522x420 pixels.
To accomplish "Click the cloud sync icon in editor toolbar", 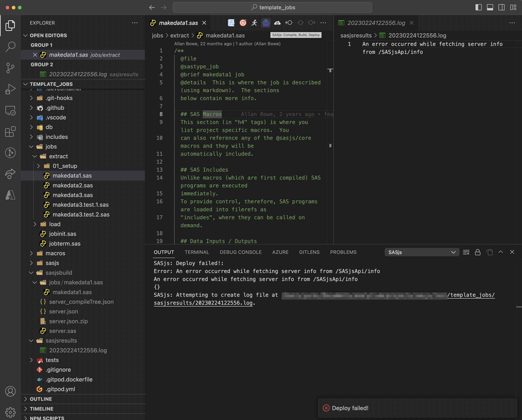I will tap(277, 23).
